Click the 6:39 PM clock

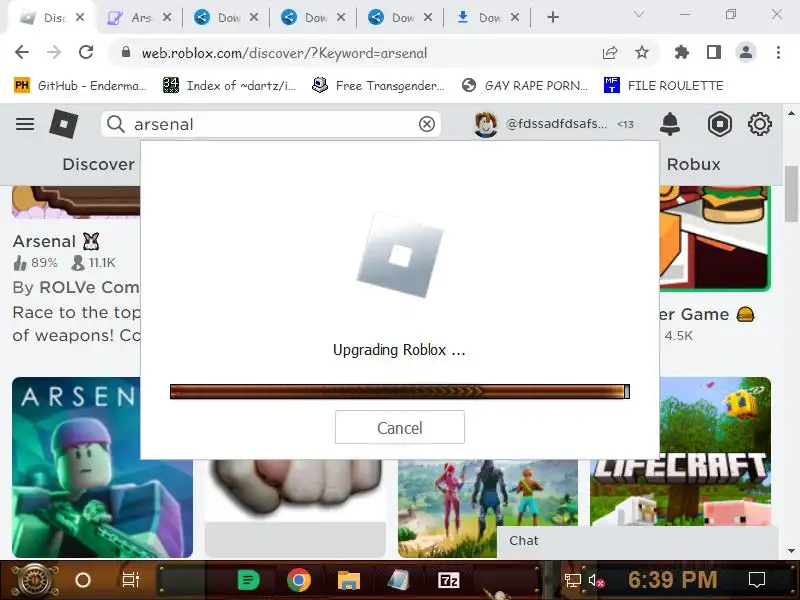(672, 580)
